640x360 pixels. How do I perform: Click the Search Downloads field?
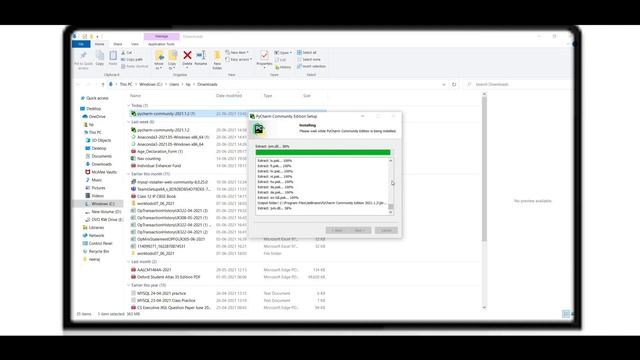(x=518, y=84)
